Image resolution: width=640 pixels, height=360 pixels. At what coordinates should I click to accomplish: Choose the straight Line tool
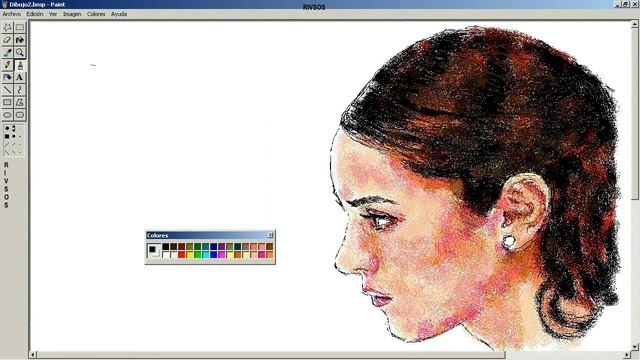click(x=7, y=90)
